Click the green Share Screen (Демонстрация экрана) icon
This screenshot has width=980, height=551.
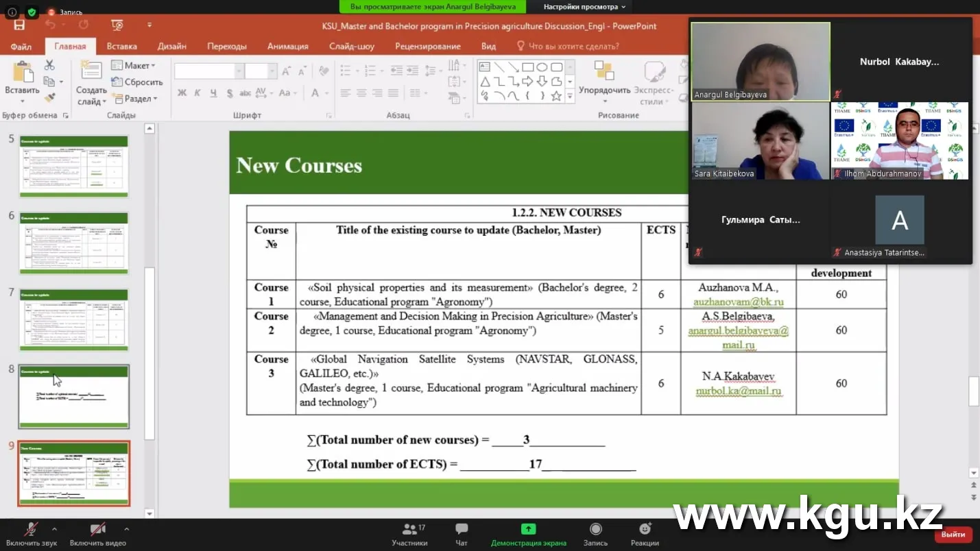coord(528,528)
